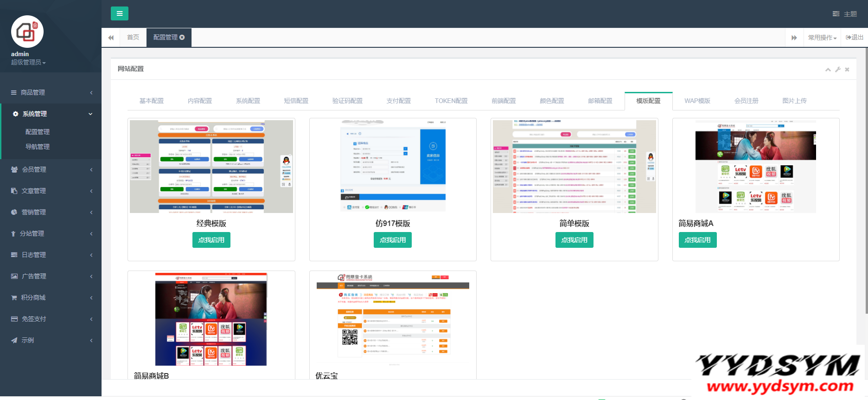
Task: Expand the 商品管理 sidebar menu
Action: point(51,92)
